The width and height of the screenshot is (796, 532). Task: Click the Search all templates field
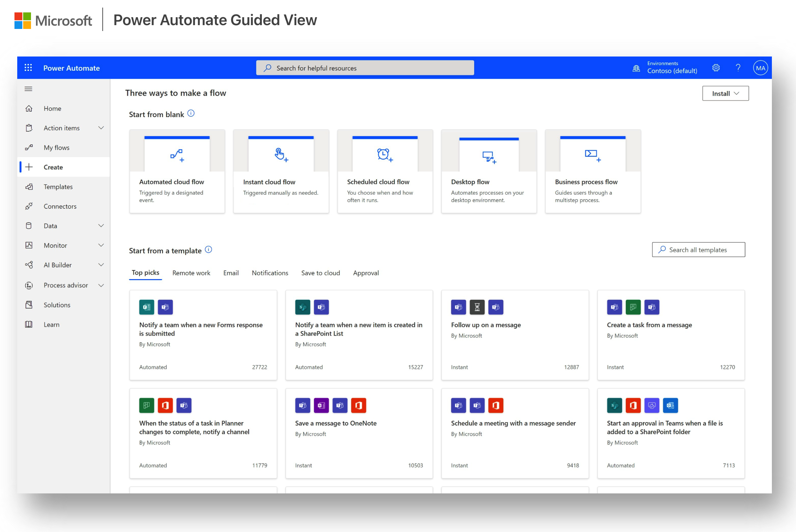[x=698, y=249]
